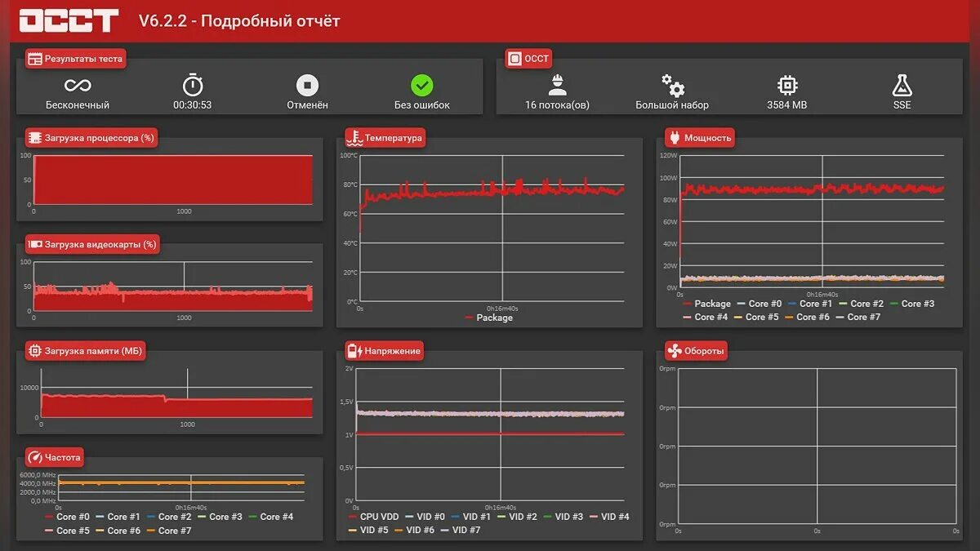Click the Частота gauge icon

[x=35, y=457]
